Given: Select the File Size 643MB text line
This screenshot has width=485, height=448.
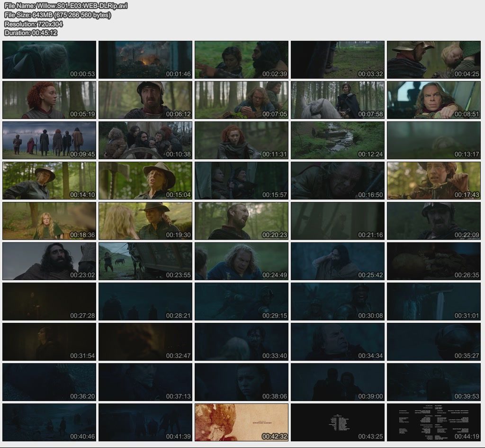Looking at the screenshot, I should pyautogui.click(x=57, y=15).
